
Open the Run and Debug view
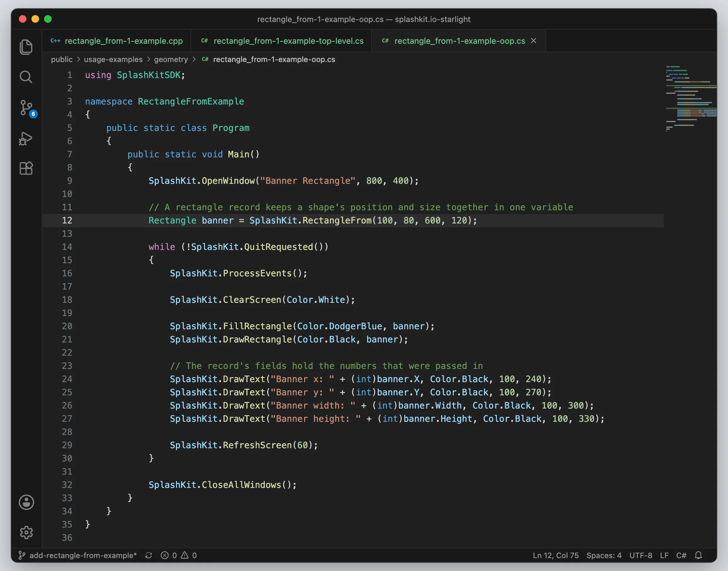(26, 139)
